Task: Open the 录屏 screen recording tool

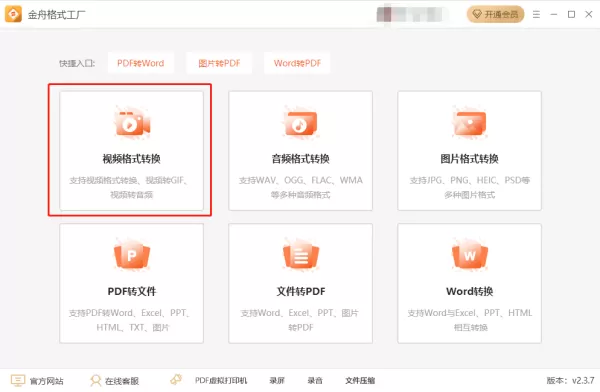Action: pyautogui.click(x=277, y=381)
